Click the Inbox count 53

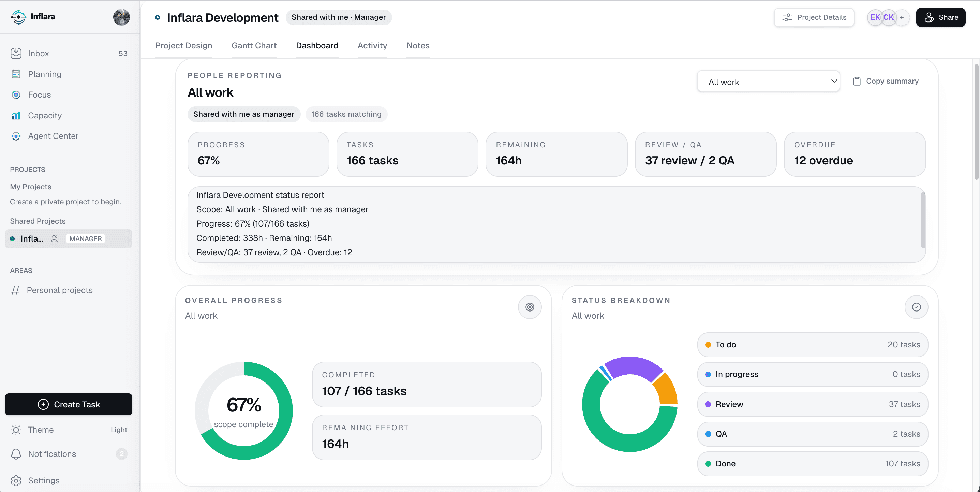[123, 53]
